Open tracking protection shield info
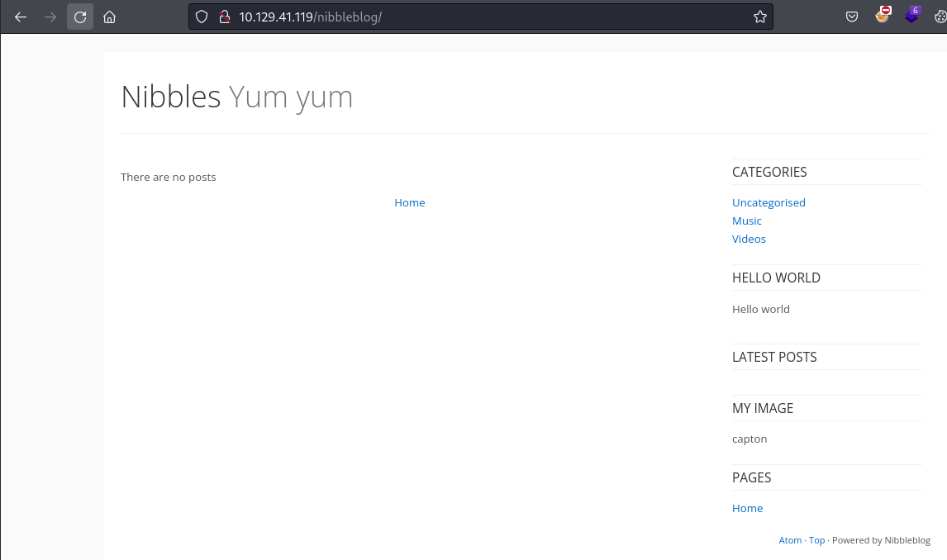This screenshot has height=560, width=947. point(202,17)
